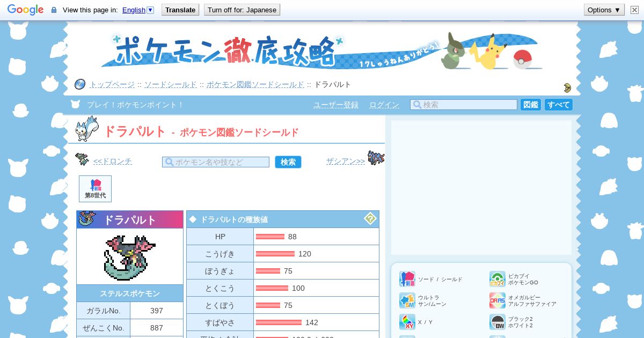644x338 pixels.
Task: Click the すばやさ stat bar
Action: click(279, 322)
